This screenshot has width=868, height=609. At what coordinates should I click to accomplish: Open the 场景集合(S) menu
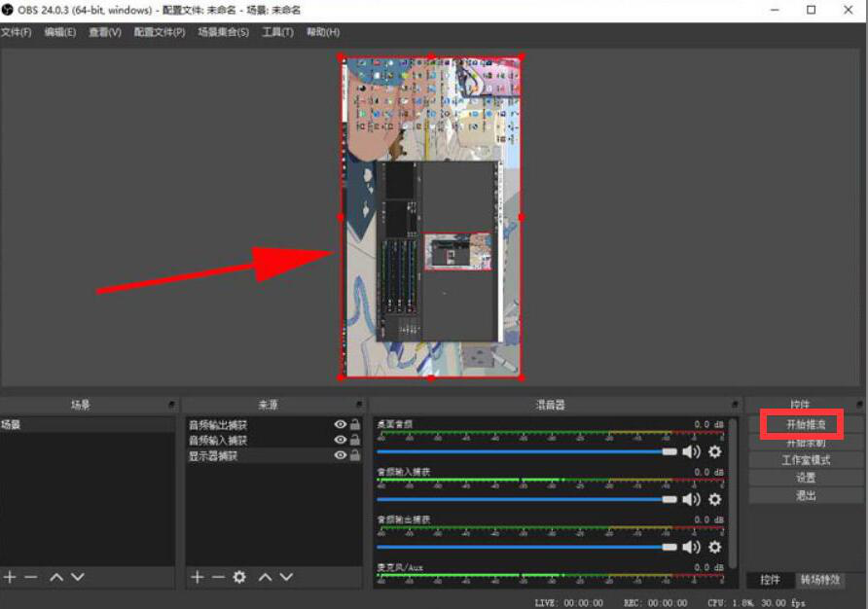(x=223, y=32)
